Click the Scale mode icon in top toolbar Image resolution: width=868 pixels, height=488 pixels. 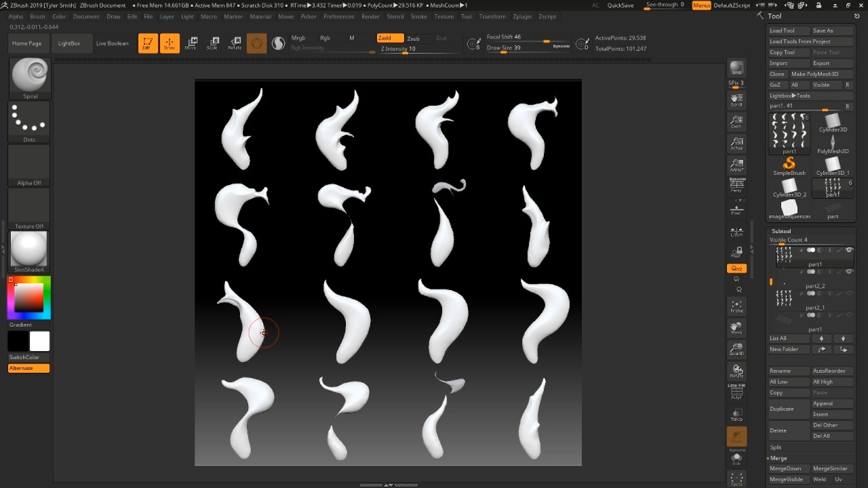tap(213, 43)
